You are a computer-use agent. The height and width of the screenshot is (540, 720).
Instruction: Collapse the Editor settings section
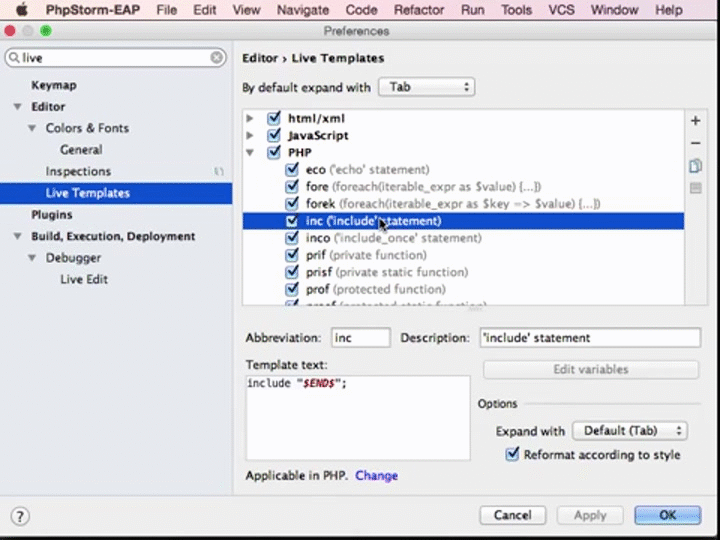coord(17,107)
